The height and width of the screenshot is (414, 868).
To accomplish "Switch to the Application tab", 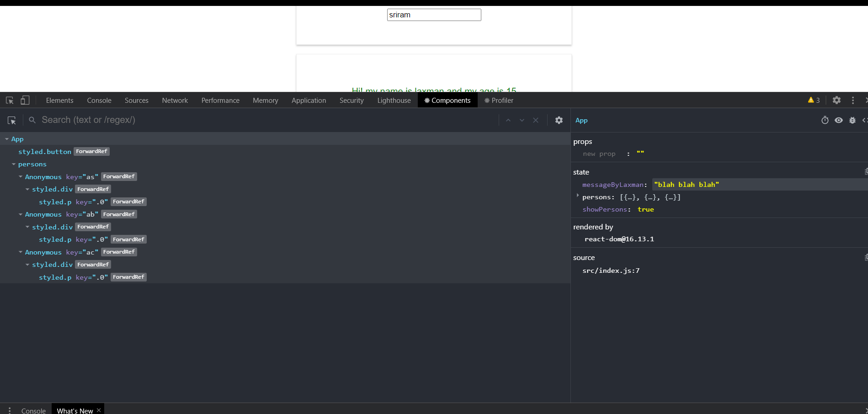I will (x=309, y=101).
